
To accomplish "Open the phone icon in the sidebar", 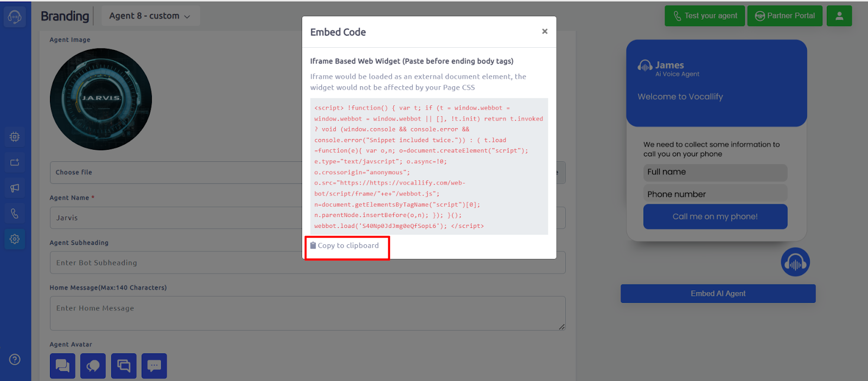I will pyautogui.click(x=15, y=213).
